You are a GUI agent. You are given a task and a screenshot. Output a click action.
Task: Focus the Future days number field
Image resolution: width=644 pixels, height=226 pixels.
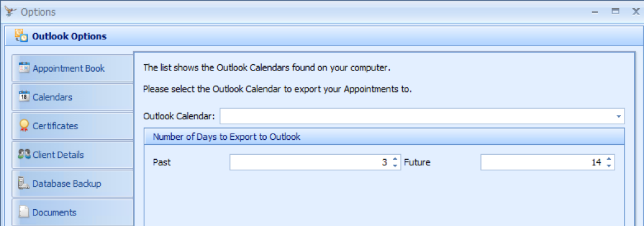542,162
